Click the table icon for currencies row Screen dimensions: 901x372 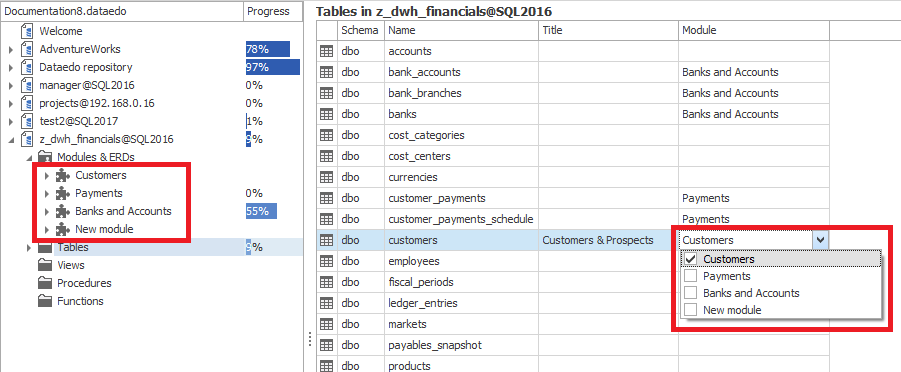326,177
